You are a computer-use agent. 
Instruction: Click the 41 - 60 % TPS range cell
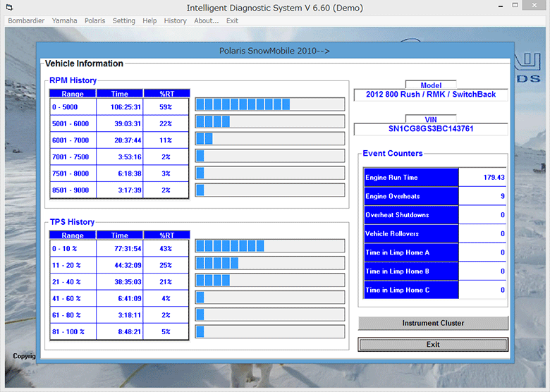coord(73,298)
